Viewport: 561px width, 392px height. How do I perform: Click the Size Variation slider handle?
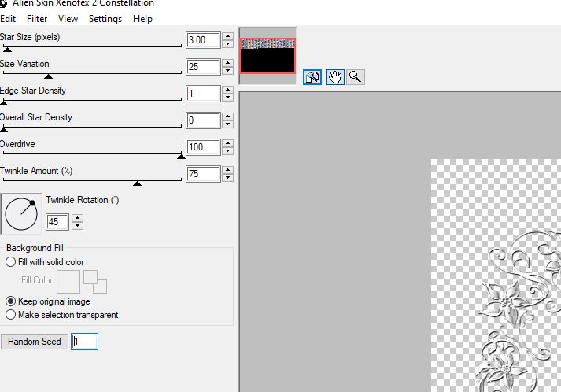(x=48, y=76)
